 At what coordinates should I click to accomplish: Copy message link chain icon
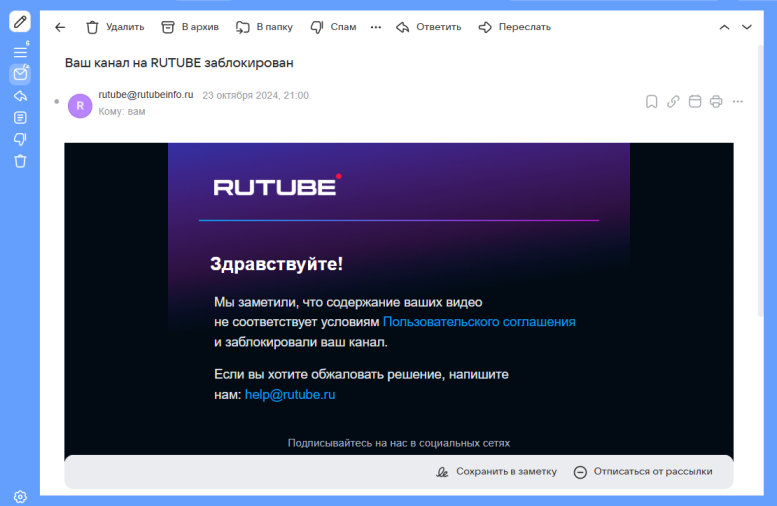point(673,102)
